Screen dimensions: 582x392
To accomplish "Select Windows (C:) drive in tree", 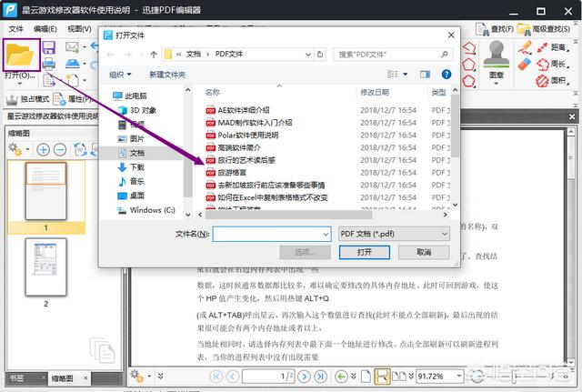I will click(x=146, y=210).
